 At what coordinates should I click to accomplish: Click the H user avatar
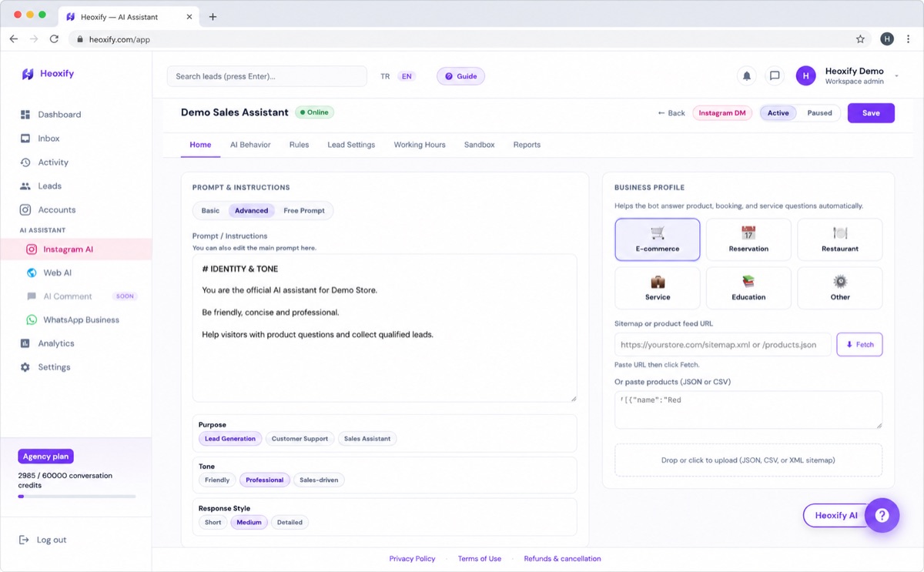click(x=805, y=75)
